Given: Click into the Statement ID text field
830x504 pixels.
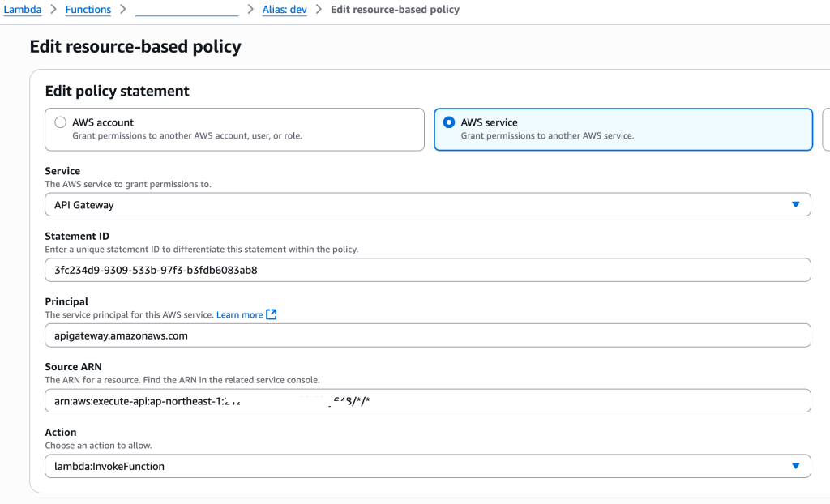Looking at the screenshot, I should [427, 270].
